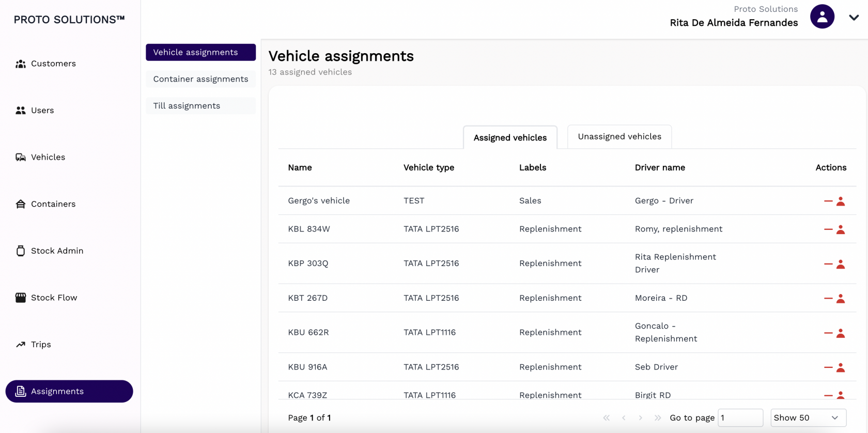Go to the first page arrow
This screenshot has width=868, height=433.
607,417
